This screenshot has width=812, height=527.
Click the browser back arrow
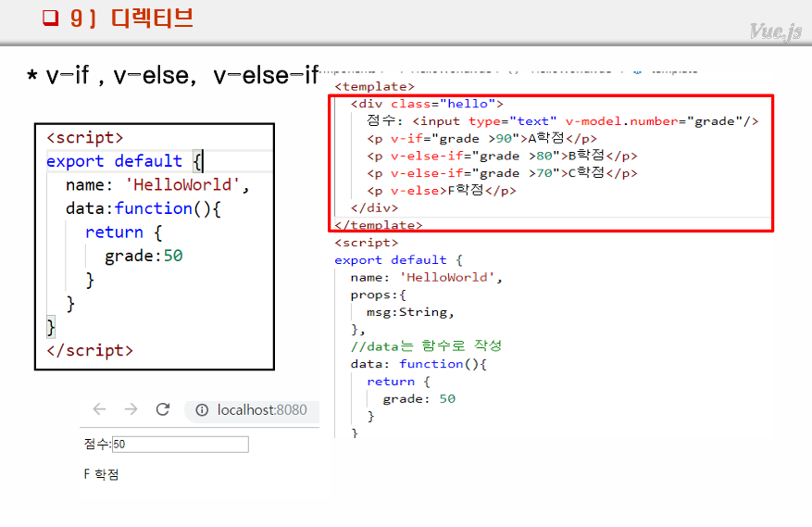click(x=99, y=409)
